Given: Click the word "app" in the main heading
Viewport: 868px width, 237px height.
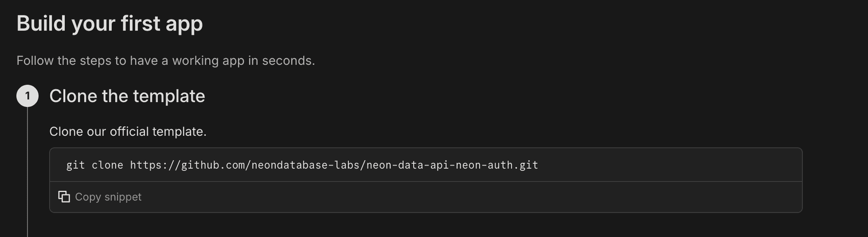Looking at the screenshot, I should point(184,24).
